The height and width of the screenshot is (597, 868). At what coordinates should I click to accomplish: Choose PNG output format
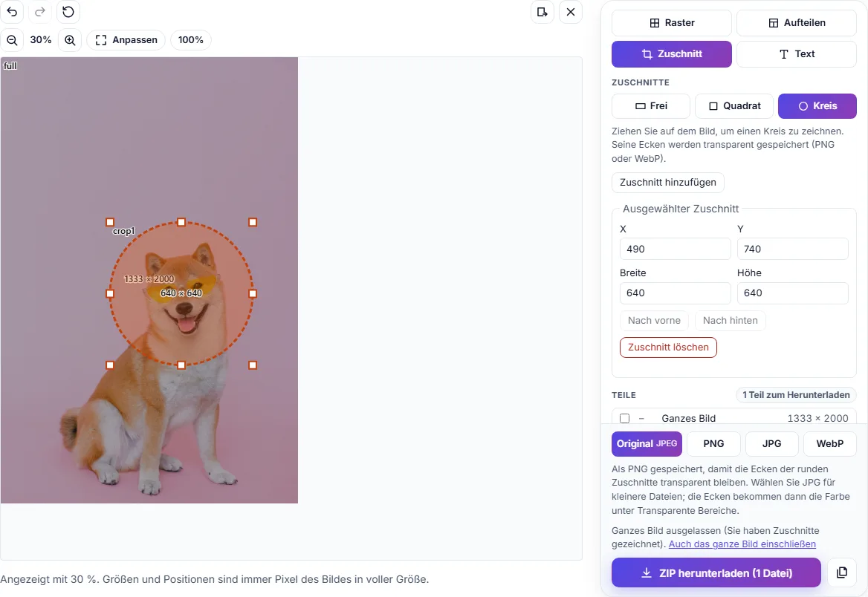coord(713,444)
